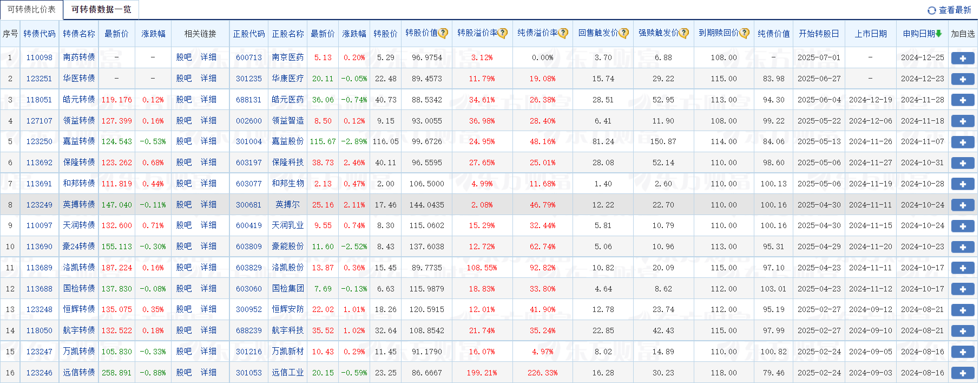Image resolution: width=980 pixels, height=383 pixels.
Task: Open stock code 603077 link
Action: tap(249, 184)
